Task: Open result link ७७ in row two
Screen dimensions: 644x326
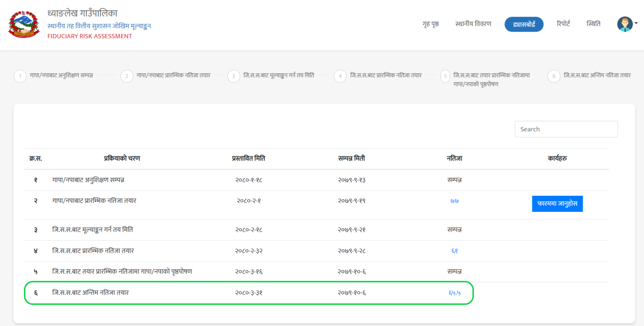Action: coord(454,201)
